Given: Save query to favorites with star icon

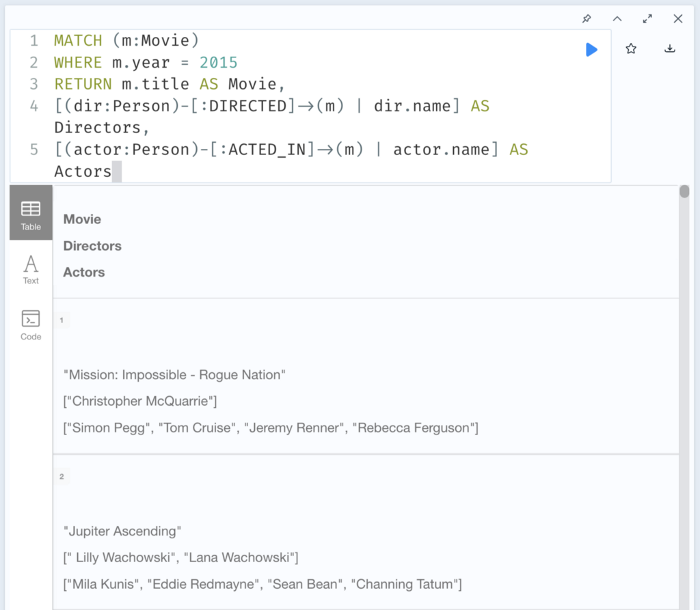Looking at the screenshot, I should click(x=631, y=48).
